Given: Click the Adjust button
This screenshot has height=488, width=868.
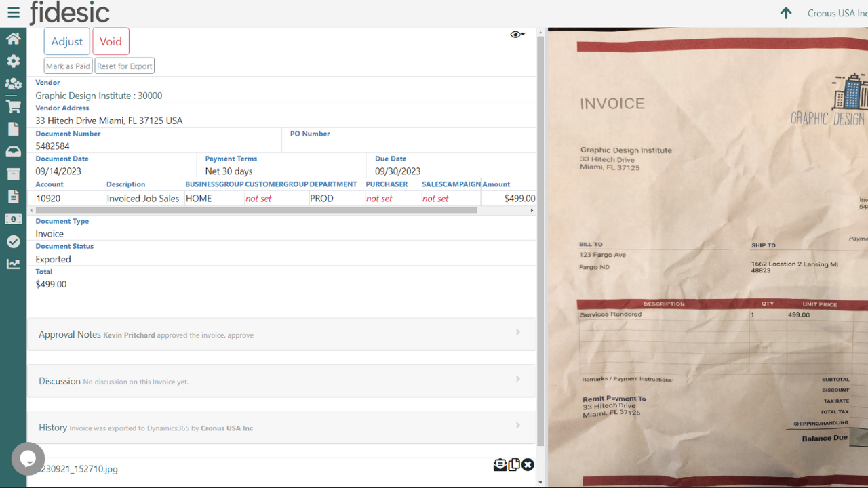Looking at the screenshot, I should pyautogui.click(x=67, y=41).
